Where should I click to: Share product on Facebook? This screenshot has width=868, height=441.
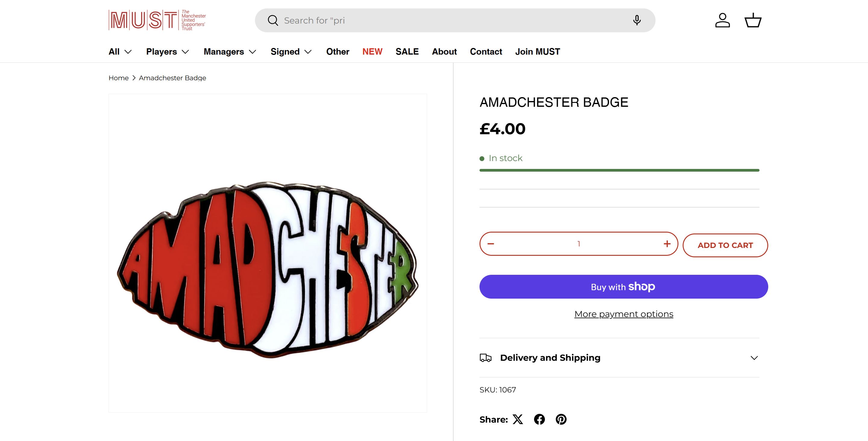(539, 419)
